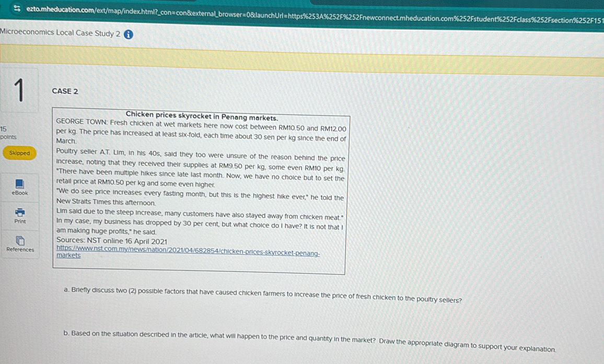Click the 15 points label
Screen dimensions: 604x364
(x=8, y=133)
